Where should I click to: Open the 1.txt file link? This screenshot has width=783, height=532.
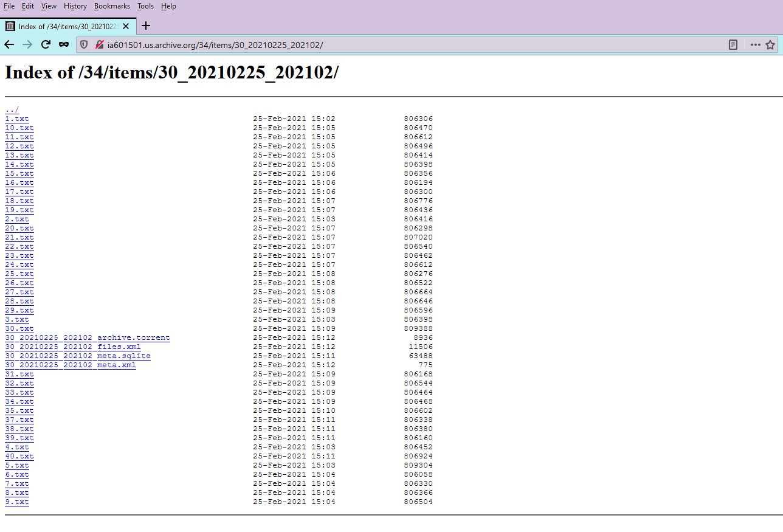point(17,119)
